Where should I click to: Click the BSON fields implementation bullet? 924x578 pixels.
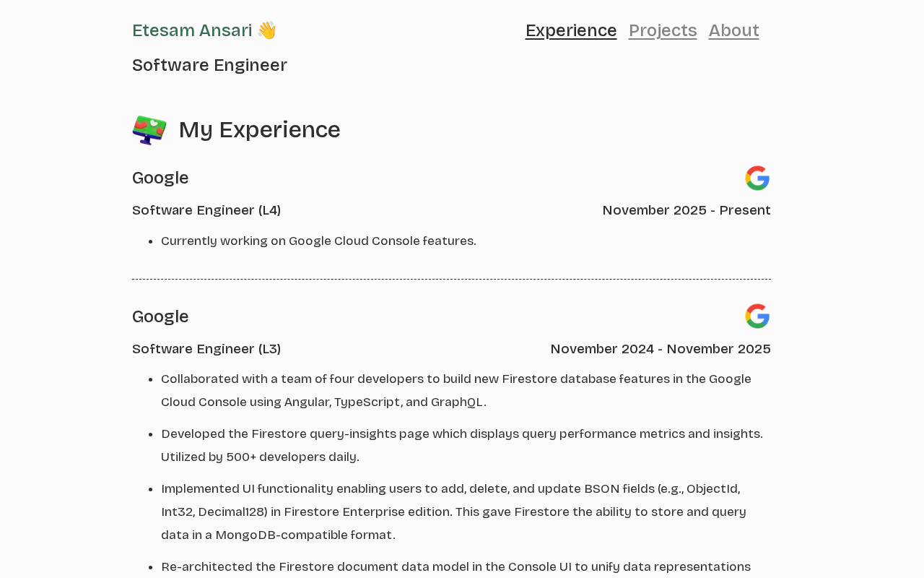click(x=453, y=512)
